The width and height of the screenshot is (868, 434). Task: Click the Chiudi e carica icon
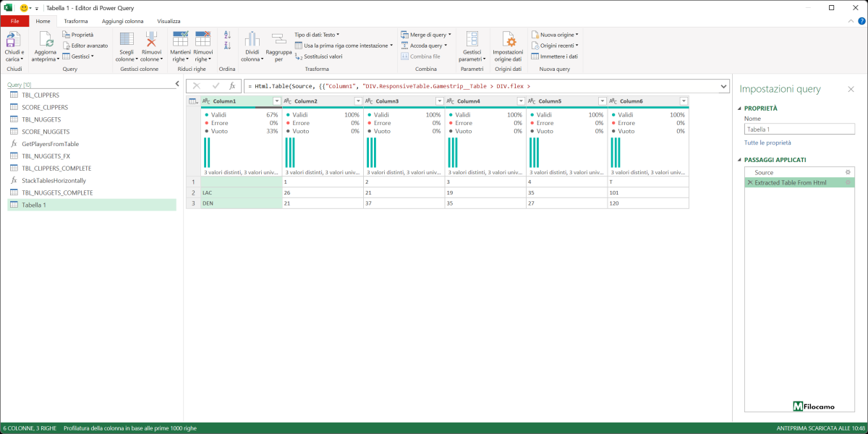coord(14,39)
